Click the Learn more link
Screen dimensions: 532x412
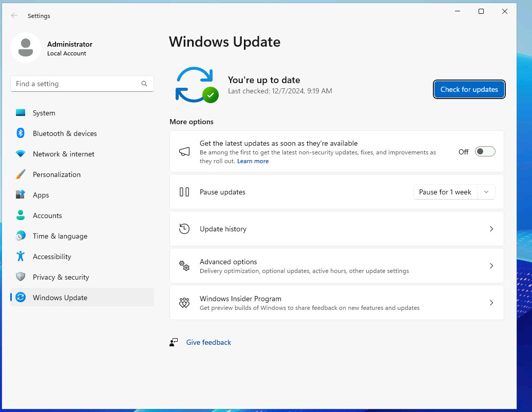(x=253, y=161)
